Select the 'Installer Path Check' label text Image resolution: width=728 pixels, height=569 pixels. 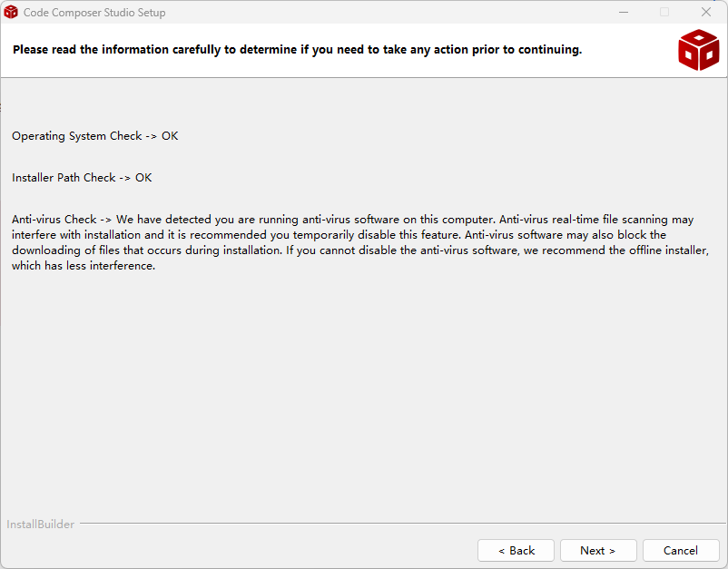click(x=64, y=178)
